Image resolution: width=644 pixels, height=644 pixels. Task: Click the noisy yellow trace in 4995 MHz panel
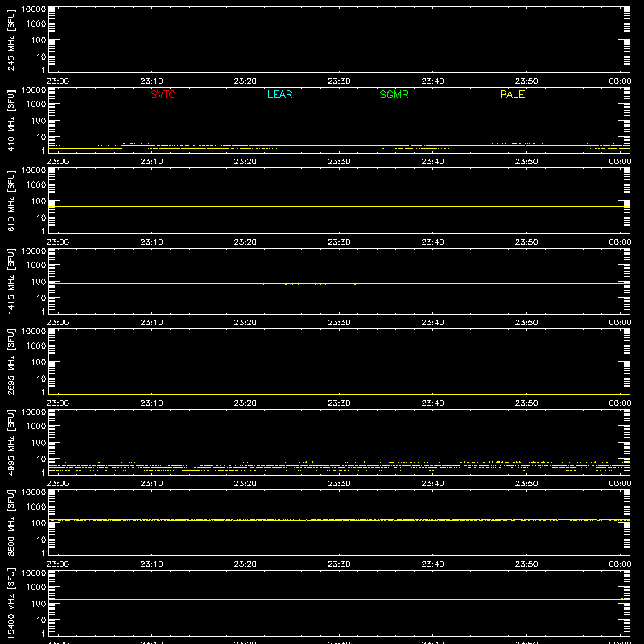tap(339, 466)
